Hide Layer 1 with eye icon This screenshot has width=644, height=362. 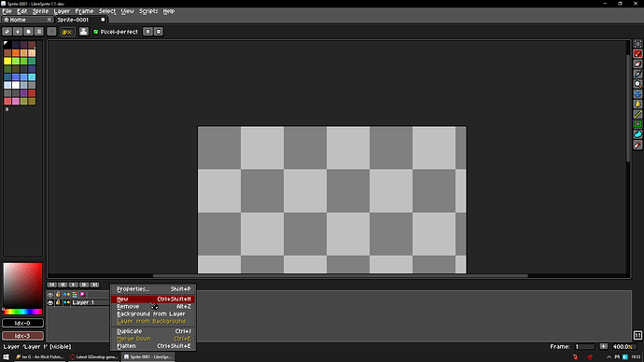[x=50, y=302]
